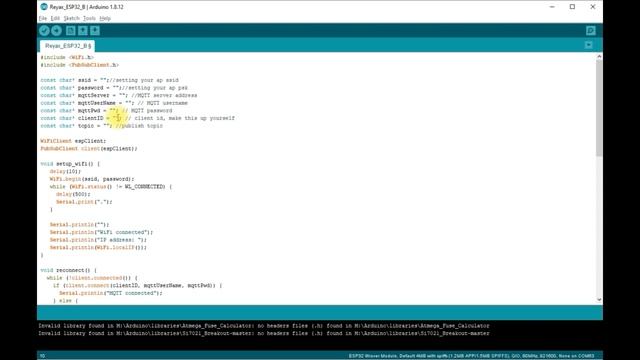Expand the tab options dropdown arrow
Image resolution: width=640 pixels, height=360 pixels.
[x=589, y=45]
